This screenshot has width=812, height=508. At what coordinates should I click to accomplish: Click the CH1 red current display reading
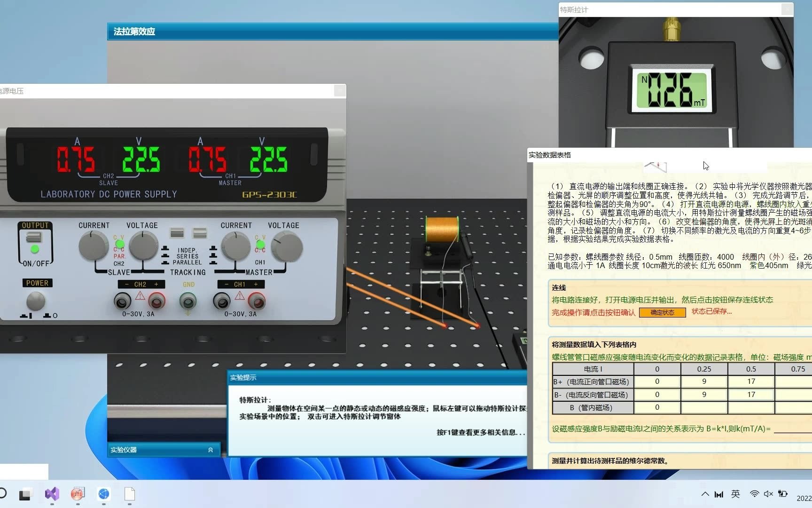point(208,159)
